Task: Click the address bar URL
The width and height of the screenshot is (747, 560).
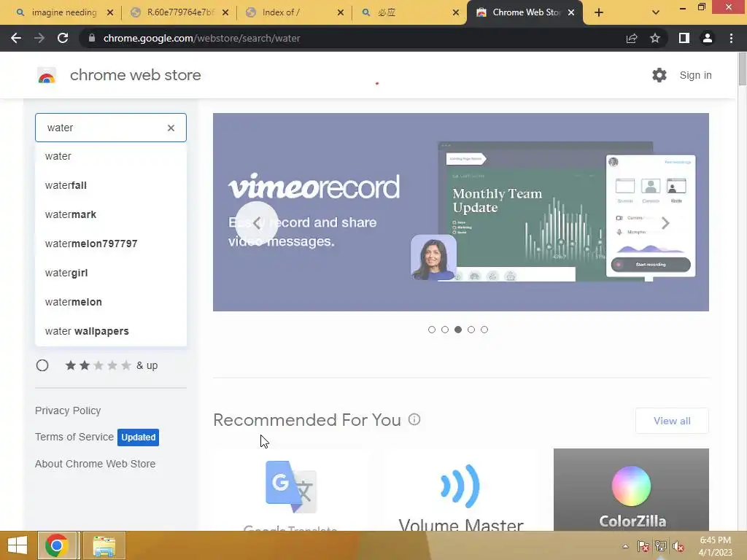Action: pyautogui.click(x=201, y=38)
